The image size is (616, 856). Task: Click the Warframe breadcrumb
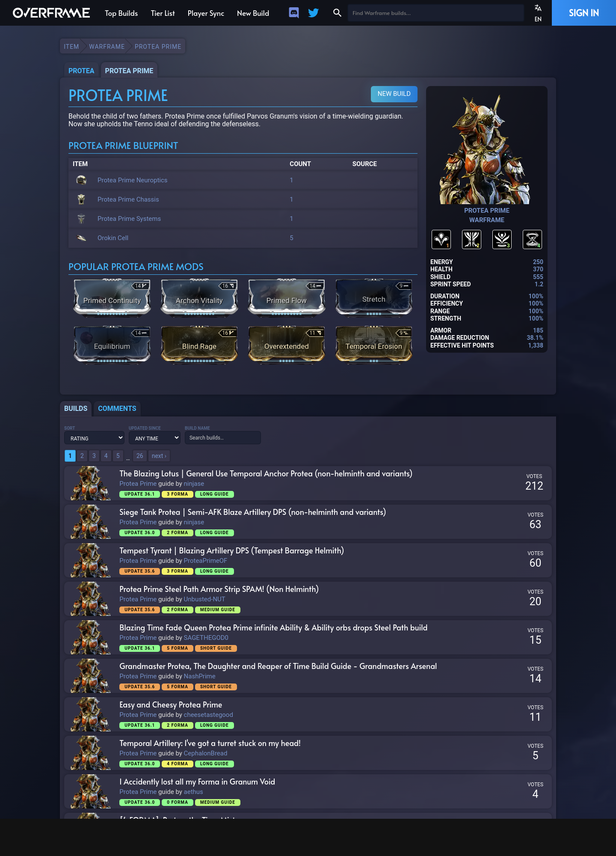click(107, 46)
